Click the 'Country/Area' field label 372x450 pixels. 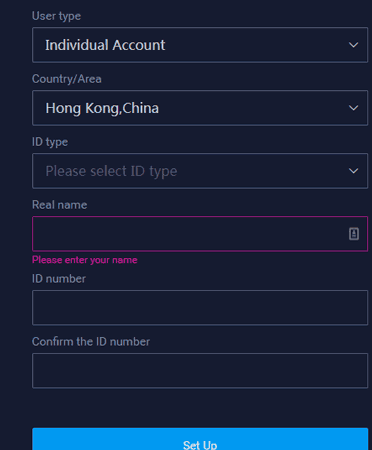(67, 79)
